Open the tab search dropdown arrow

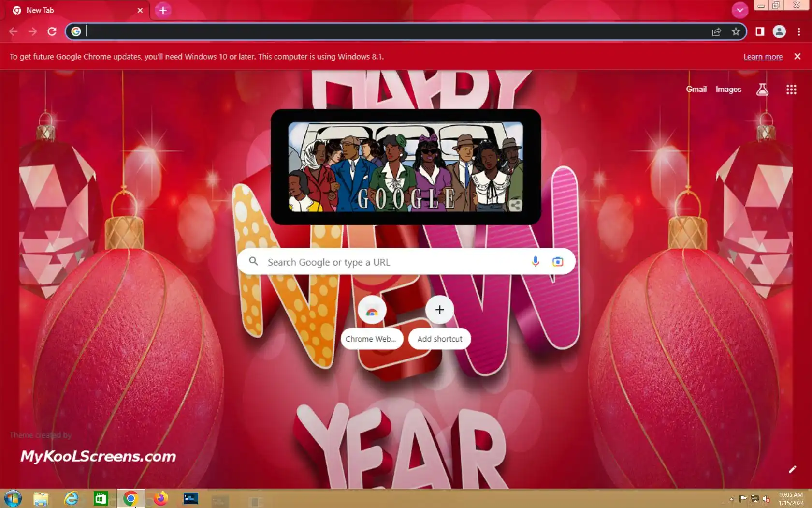tap(739, 10)
